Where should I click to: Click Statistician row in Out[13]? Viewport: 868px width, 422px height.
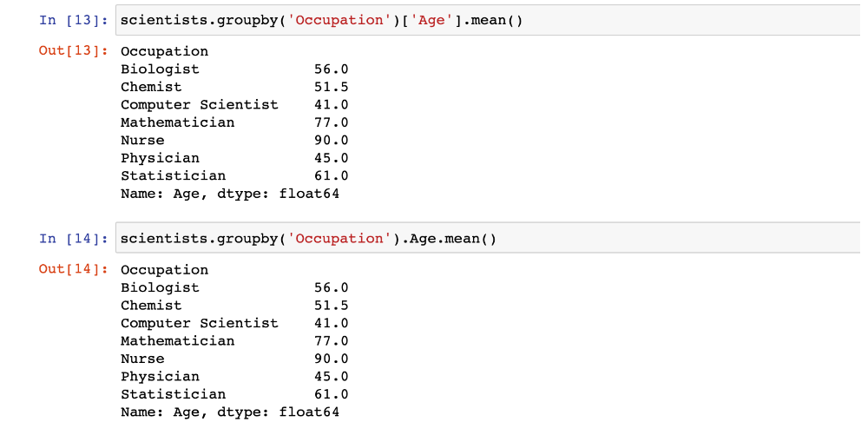click(x=234, y=175)
